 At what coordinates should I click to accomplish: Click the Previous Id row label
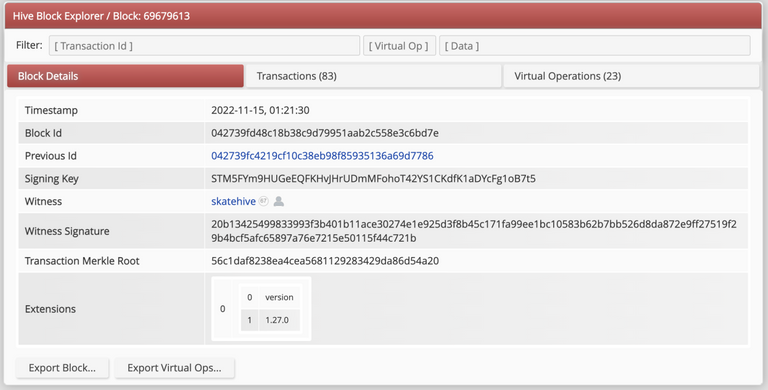pos(50,156)
